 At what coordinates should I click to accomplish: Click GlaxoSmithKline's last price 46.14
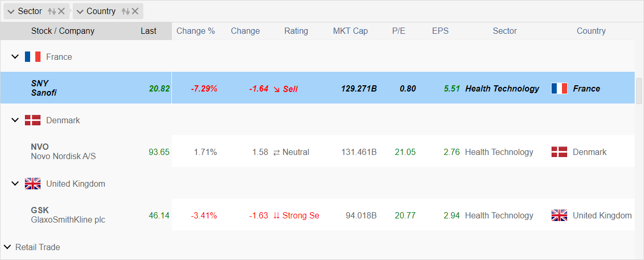pos(159,215)
